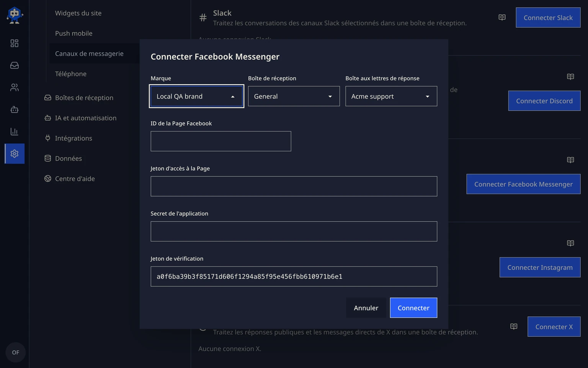
Task: Click the Connecter button in the dialog
Action: [413, 308]
